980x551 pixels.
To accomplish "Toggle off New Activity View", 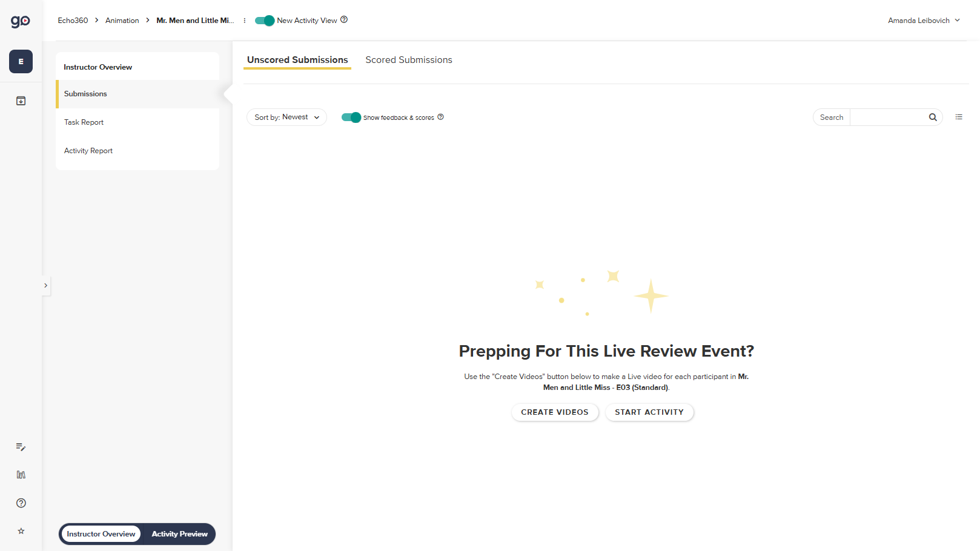I will coord(264,20).
